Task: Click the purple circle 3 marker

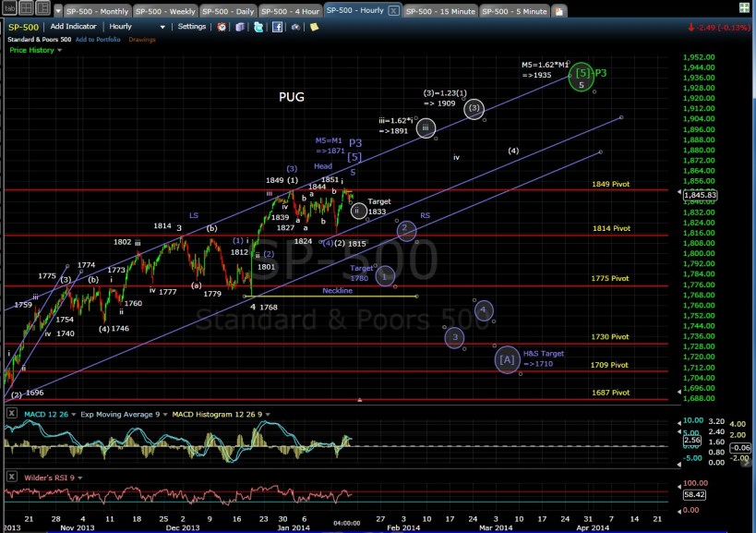Action: click(x=454, y=338)
